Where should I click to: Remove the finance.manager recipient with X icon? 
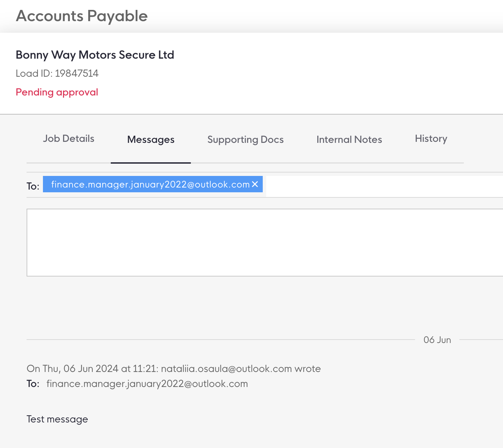[255, 184]
